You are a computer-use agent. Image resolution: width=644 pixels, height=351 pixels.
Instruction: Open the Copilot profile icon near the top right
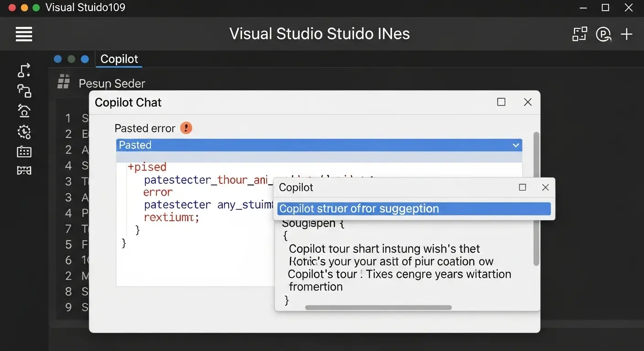(603, 34)
